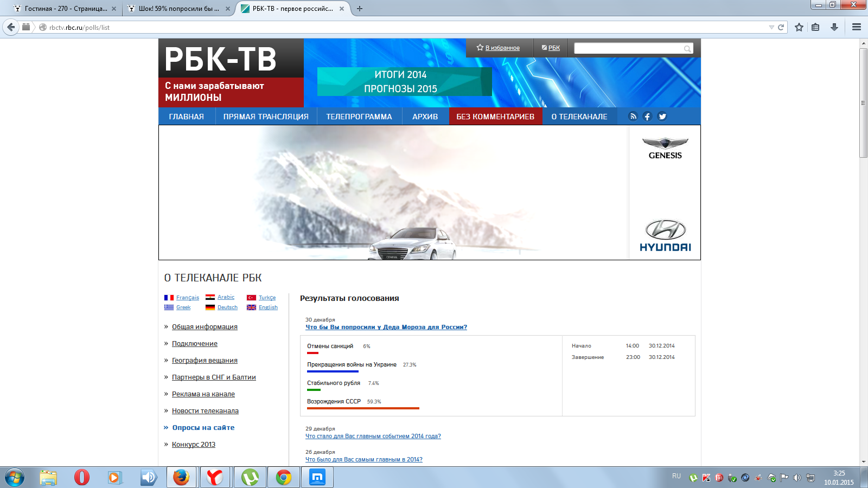Screen dimensions: 868x488
Task: Click the 'Прекращения войны на Украине' result bar
Action: click(x=333, y=371)
